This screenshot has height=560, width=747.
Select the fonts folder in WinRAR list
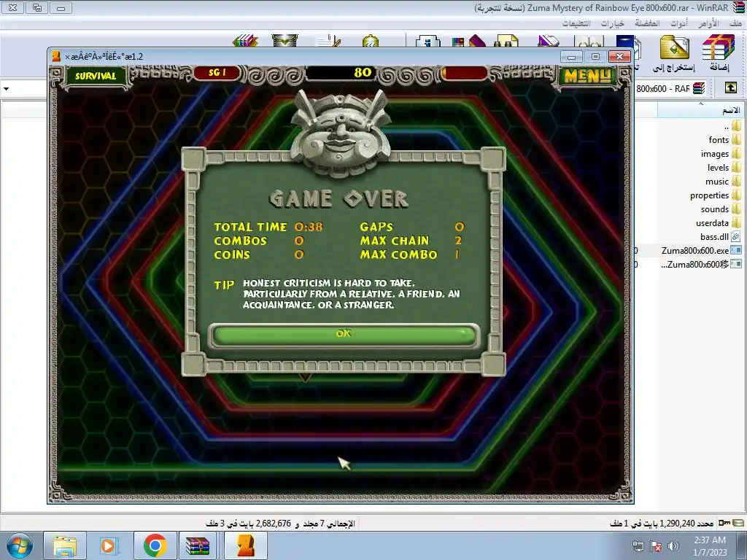724,139
